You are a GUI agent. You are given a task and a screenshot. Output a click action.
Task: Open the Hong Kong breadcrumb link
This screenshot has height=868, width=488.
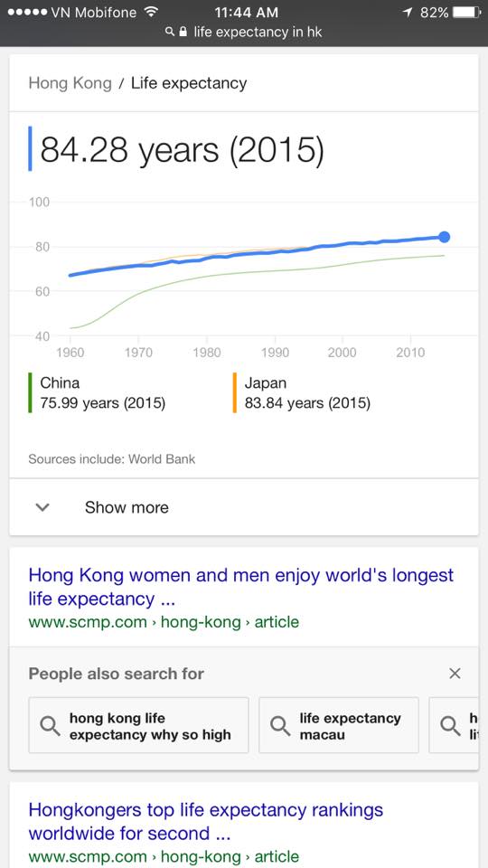(x=70, y=83)
